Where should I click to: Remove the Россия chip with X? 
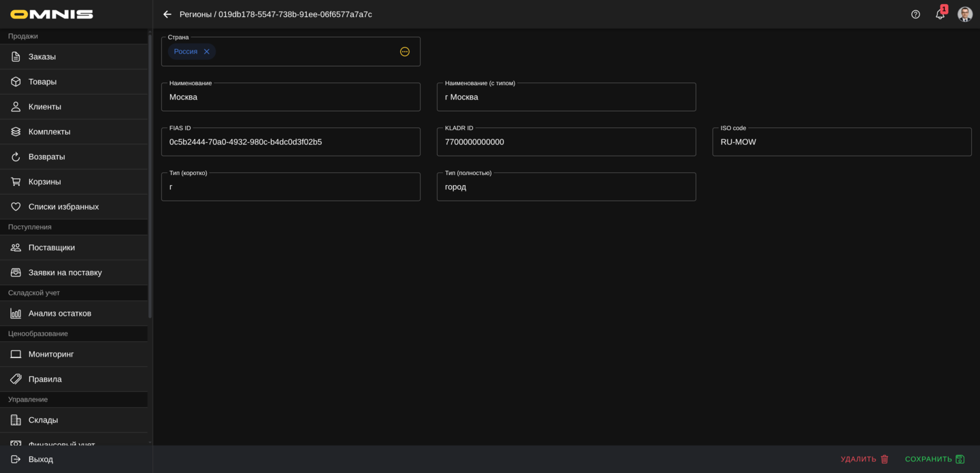pyautogui.click(x=207, y=52)
